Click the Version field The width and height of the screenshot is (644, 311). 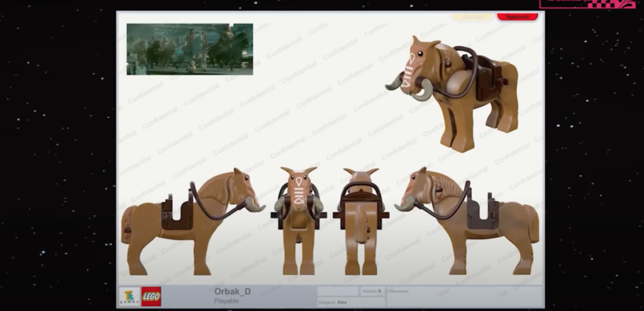372,292
